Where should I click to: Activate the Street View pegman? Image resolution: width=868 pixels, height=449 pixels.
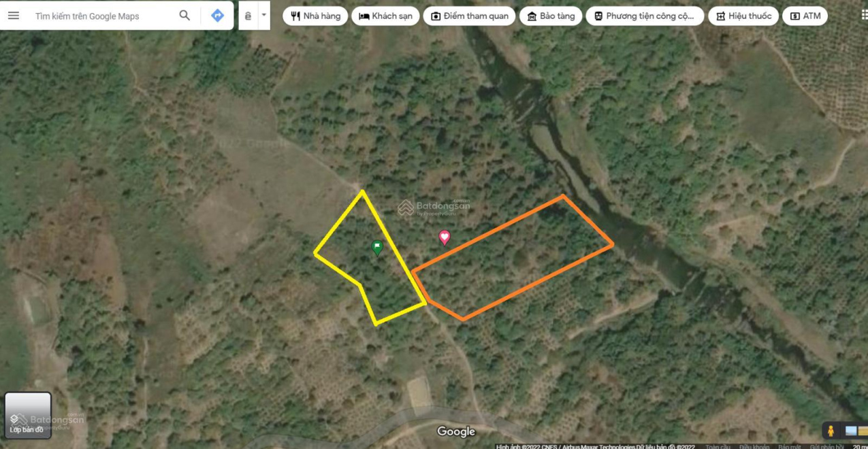(x=831, y=431)
